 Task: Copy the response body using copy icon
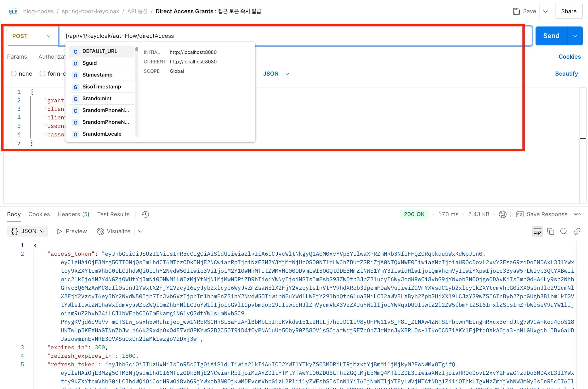550,231
